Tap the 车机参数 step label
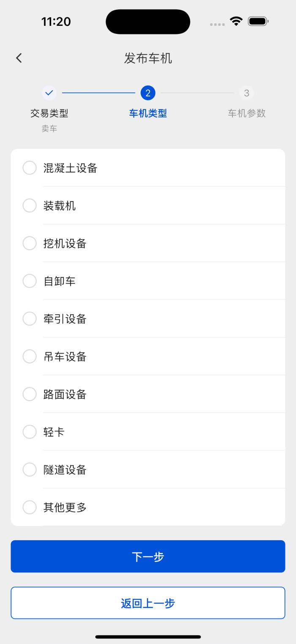Image resolution: width=296 pixels, height=644 pixels. (247, 113)
